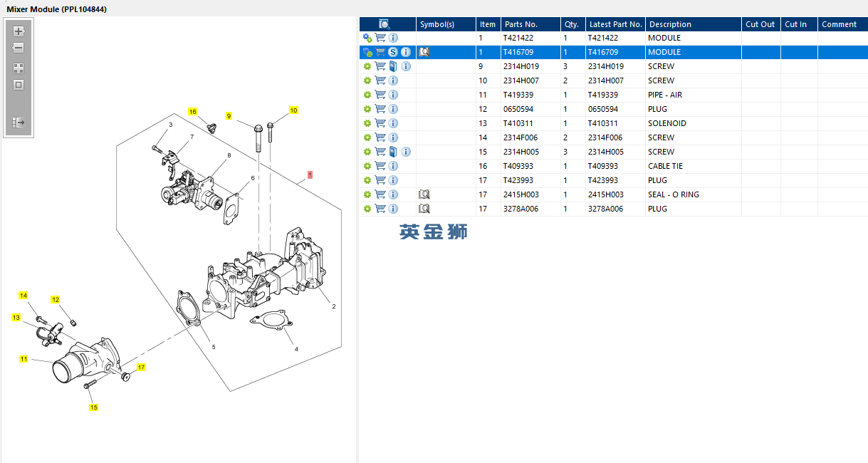Select latest part number 3278A006 cell
This screenshot has width=868, height=463.
pyautogui.click(x=615, y=209)
